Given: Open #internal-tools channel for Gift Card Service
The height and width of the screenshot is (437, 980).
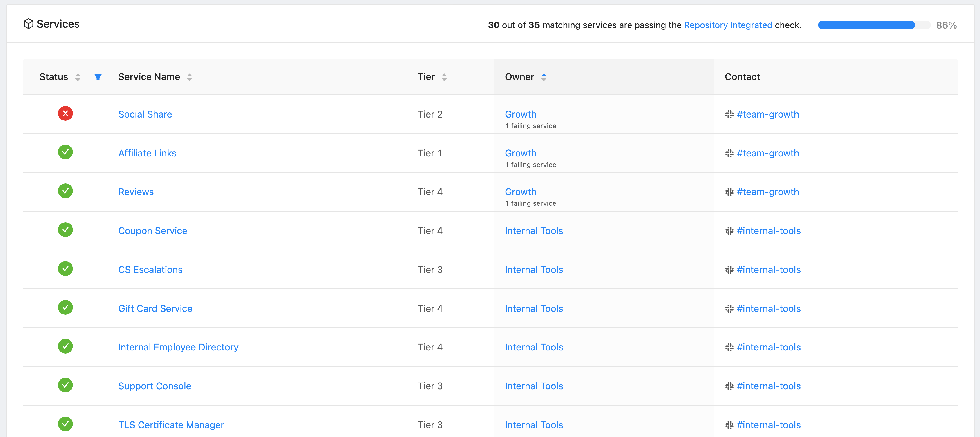Looking at the screenshot, I should 768,308.
